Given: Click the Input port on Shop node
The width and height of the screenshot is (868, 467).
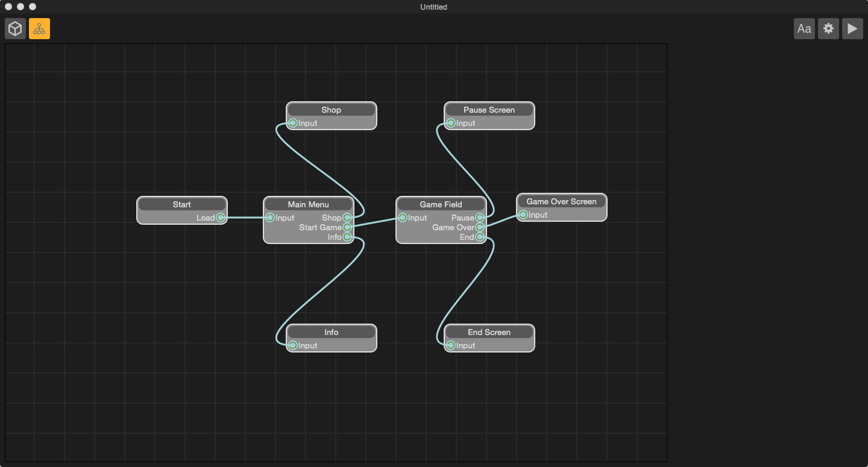Looking at the screenshot, I should tap(293, 123).
